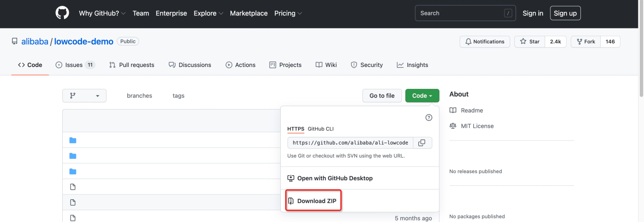
Task: Copy the clone URL with clipboard icon
Action: point(422,143)
